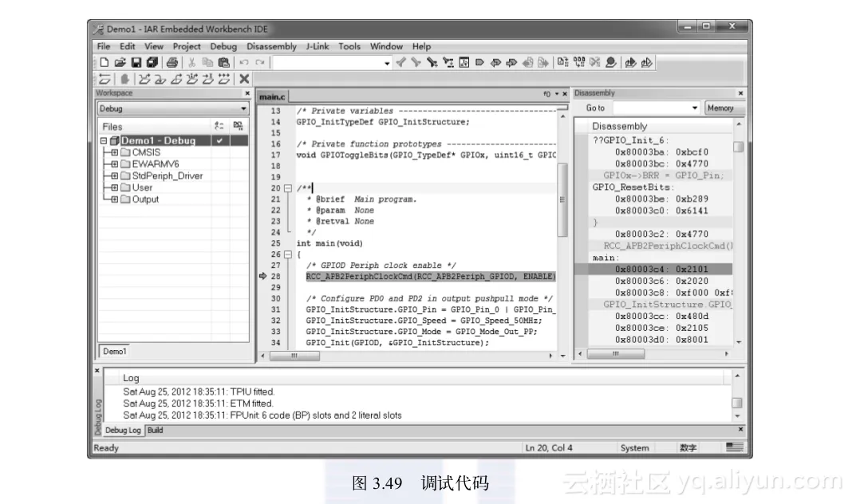Click the Step Out debug icon

pos(176,79)
